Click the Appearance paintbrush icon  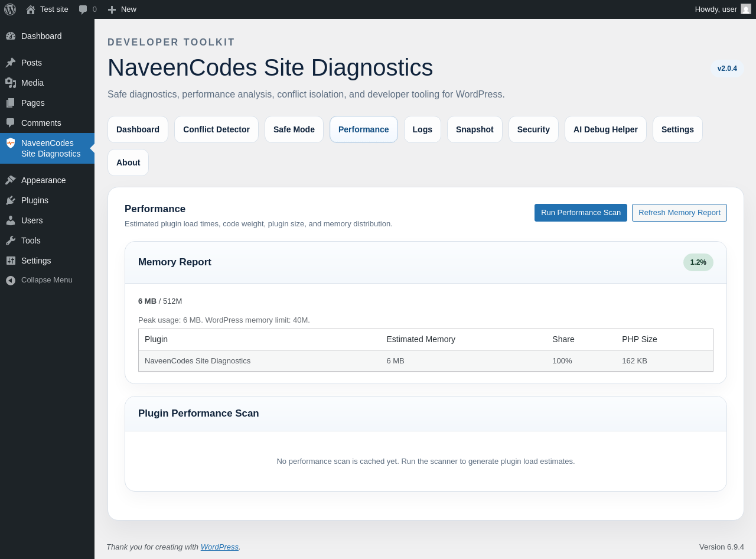click(x=11, y=180)
